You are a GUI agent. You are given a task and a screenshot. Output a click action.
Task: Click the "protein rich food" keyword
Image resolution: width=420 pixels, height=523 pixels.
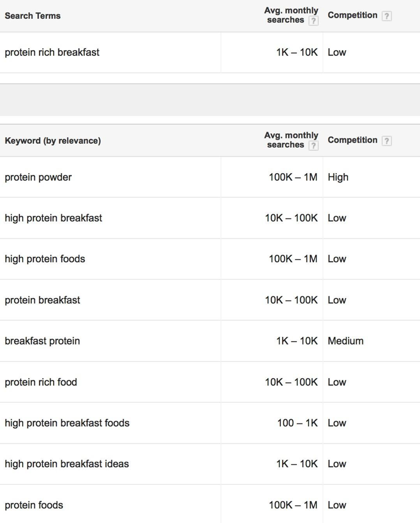point(41,382)
